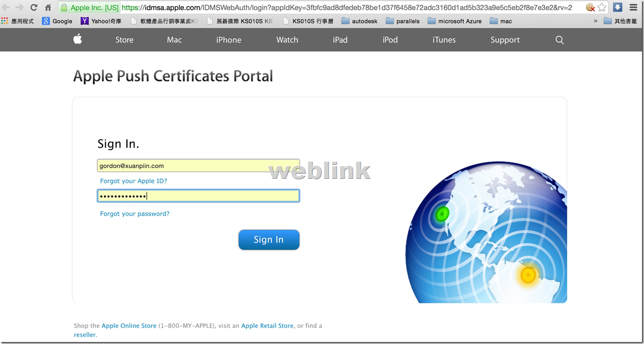Expand bookmarks overflow chevron

point(595,21)
